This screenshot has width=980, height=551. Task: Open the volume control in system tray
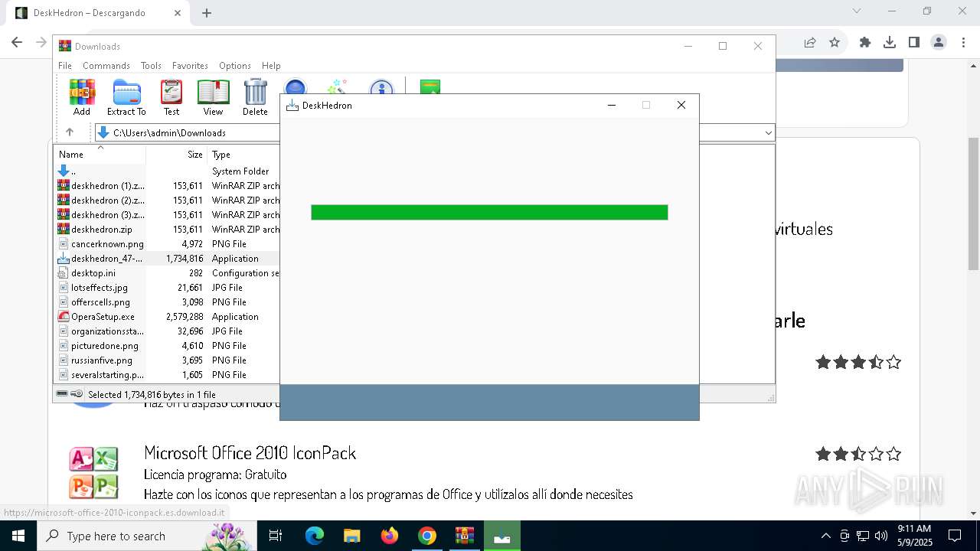[x=881, y=536]
